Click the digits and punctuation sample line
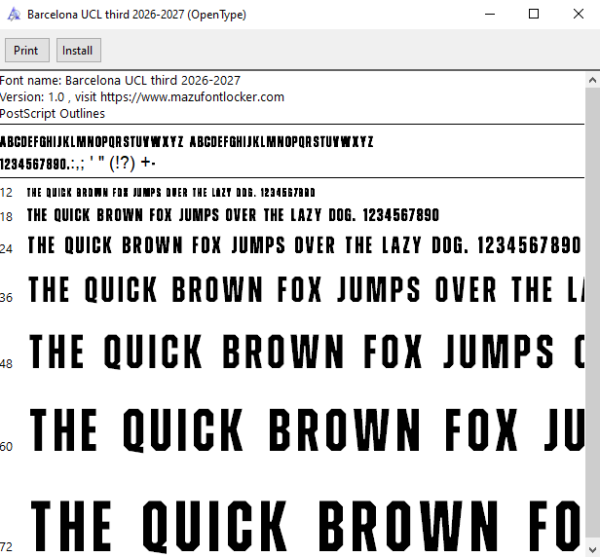The height and width of the screenshot is (557, 600). pyautogui.click(x=78, y=163)
